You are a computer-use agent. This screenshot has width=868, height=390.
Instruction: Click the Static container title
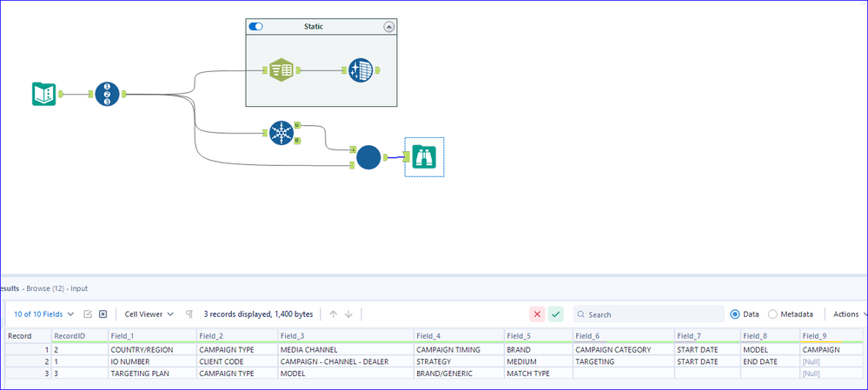pyautogui.click(x=314, y=27)
